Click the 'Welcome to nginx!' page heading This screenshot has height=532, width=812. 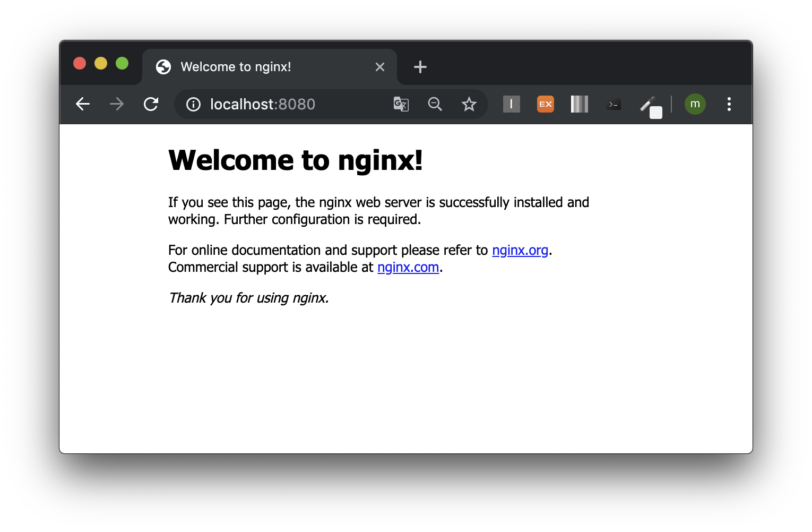[x=296, y=160]
